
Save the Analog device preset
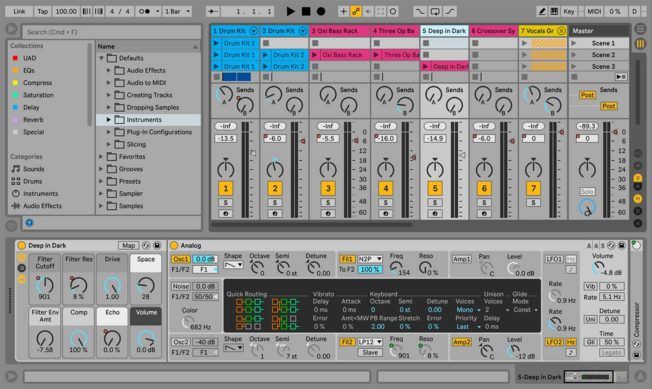pos(621,246)
